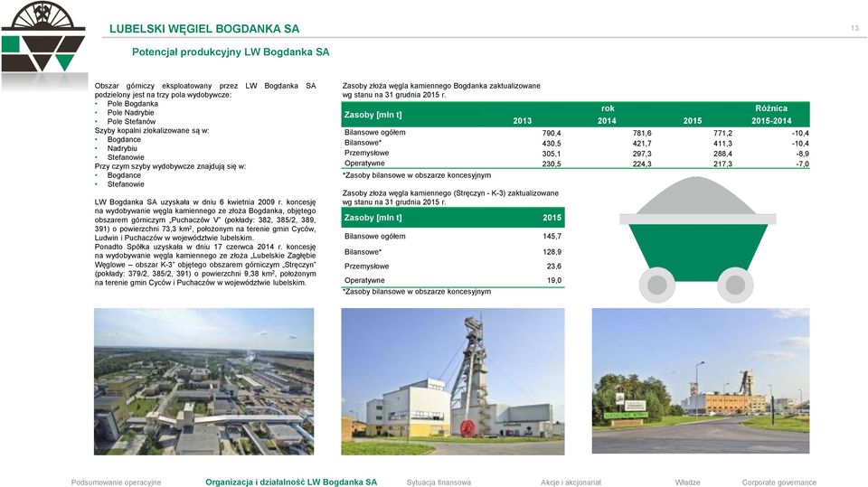Click the Zasoby [mln t] header in the yearly table
The height and width of the screenshot is (487, 868).
pyautogui.click(x=373, y=115)
